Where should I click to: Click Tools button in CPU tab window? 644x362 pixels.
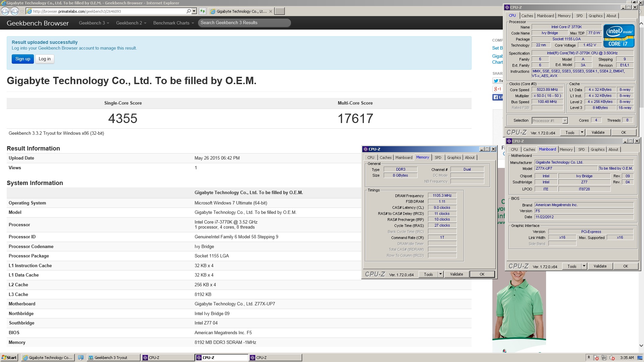(570, 133)
